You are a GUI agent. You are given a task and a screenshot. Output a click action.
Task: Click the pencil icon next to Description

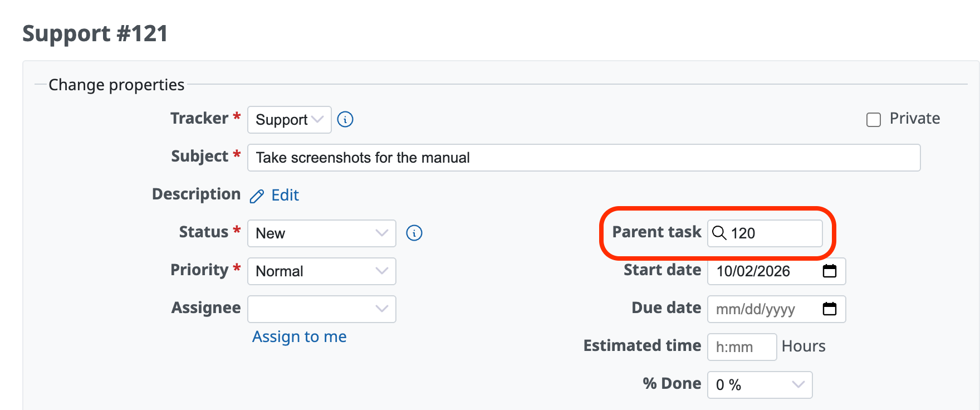(257, 196)
